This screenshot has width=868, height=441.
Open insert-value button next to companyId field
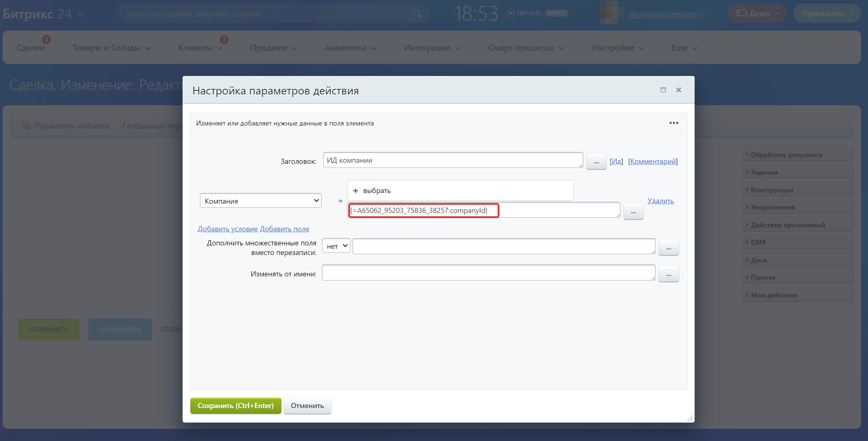(633, 212)
